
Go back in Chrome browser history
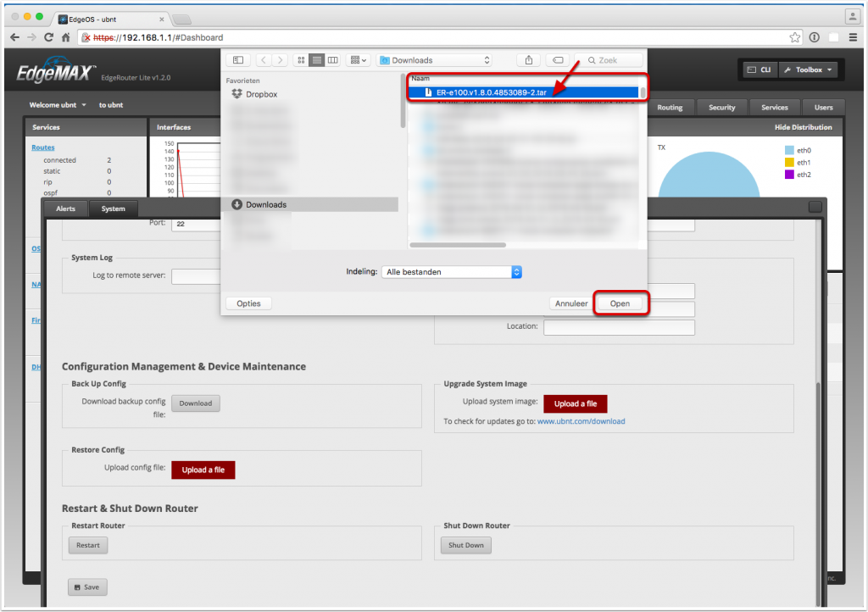[x=15, y=37]
